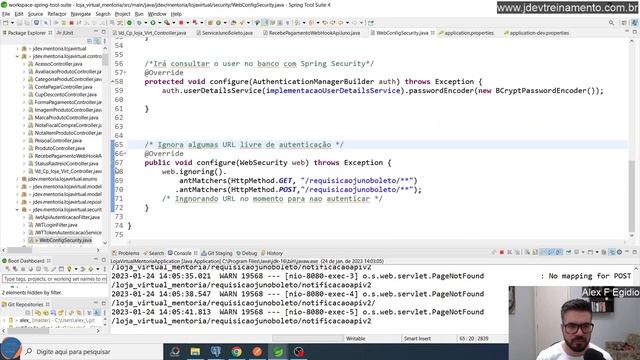Open the File menu

point(6,14)
